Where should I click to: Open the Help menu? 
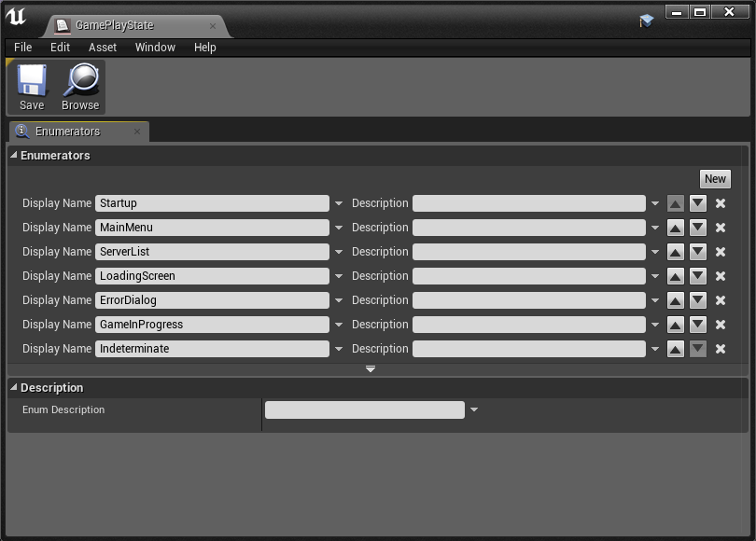[205, 48]
